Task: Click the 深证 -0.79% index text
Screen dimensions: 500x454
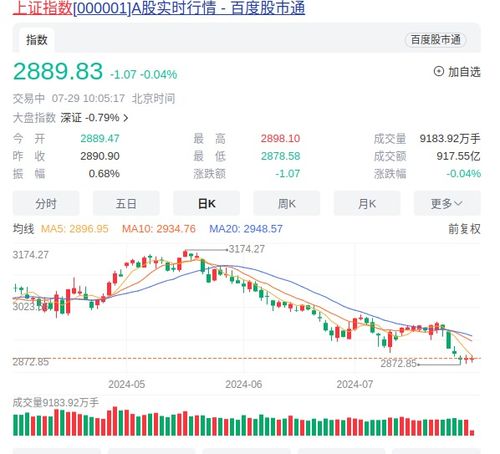Action: [90, 118]
